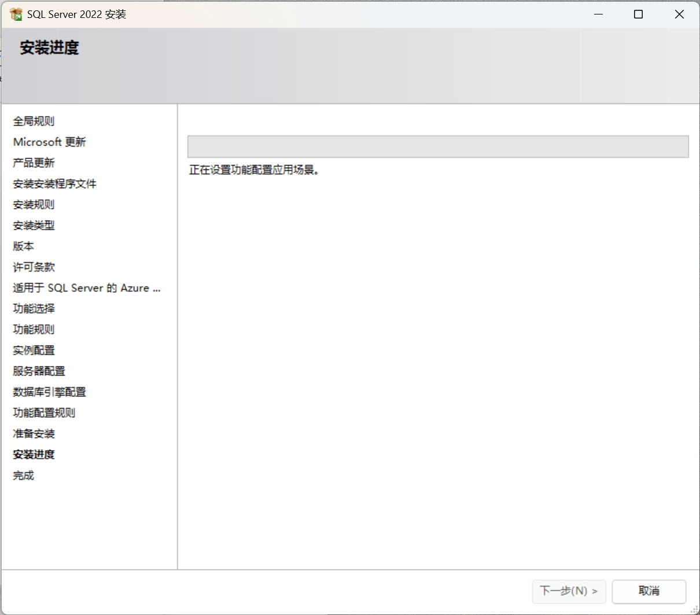Close the SQL Server 2022 安装 window

pyautogui.click(x=679, y=14)
